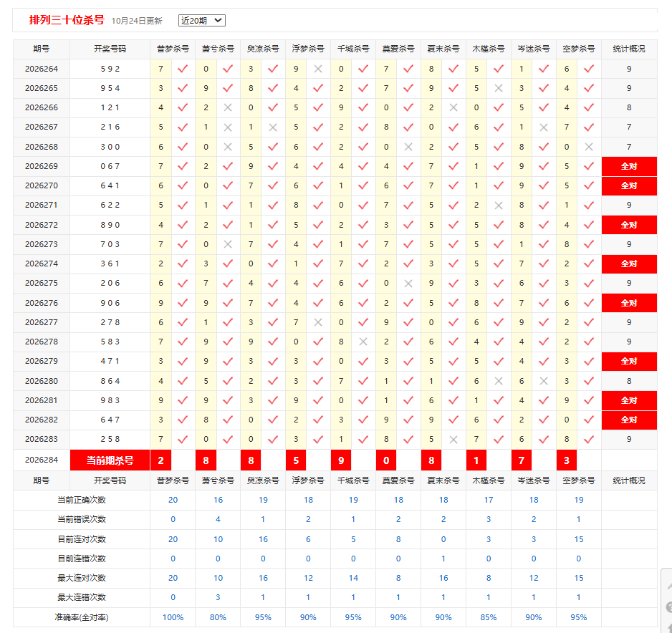Click the red check mark for 千城杀号 in row 2026270
Viewport: 672px width, 633px height.
[x=363, y=185]
